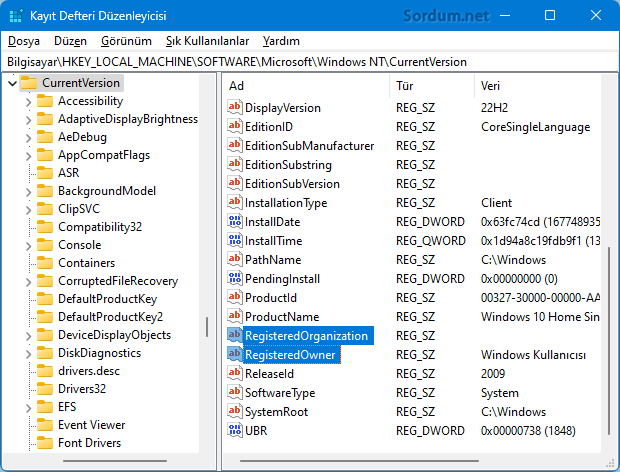620x472 pixels.
Task: Click the string icon beside ProductName
Action: (235, 317)
